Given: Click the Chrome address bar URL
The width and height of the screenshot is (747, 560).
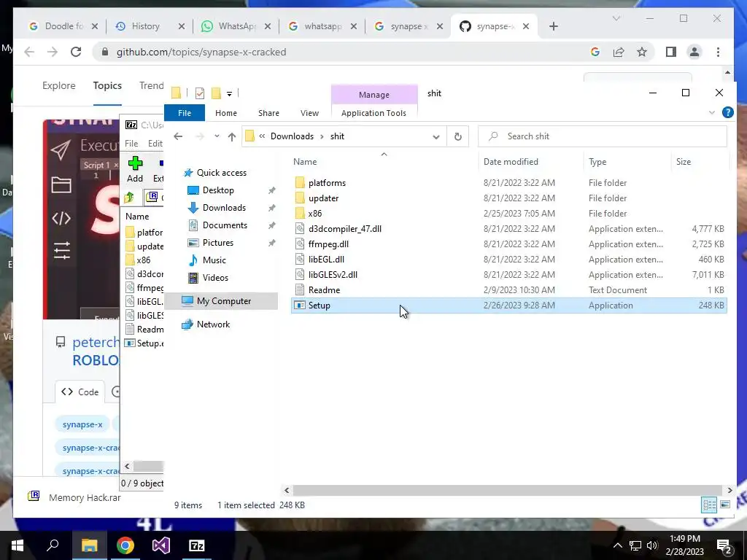Looking at the screenshot, I should pyautogui.click(x=201, y=52).
